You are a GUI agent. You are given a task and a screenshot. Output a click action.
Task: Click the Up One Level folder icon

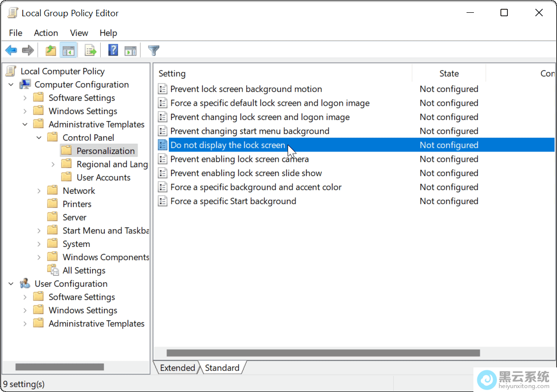tap(50, 50)
